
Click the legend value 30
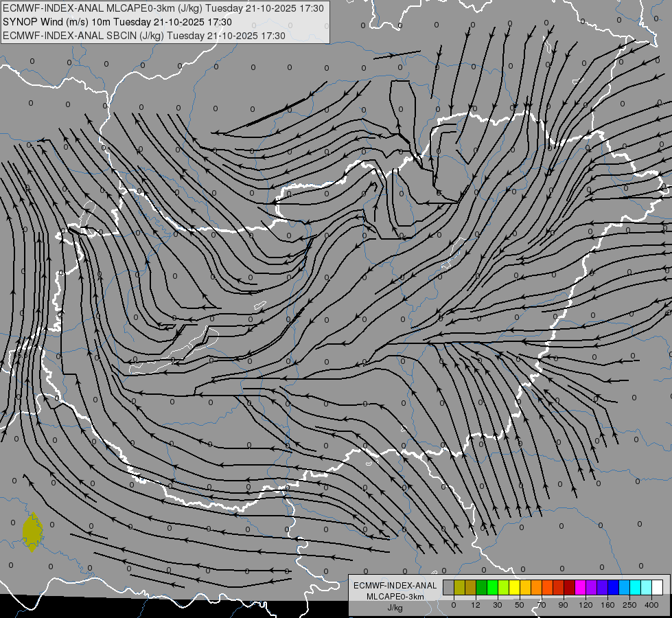(498, 605)
